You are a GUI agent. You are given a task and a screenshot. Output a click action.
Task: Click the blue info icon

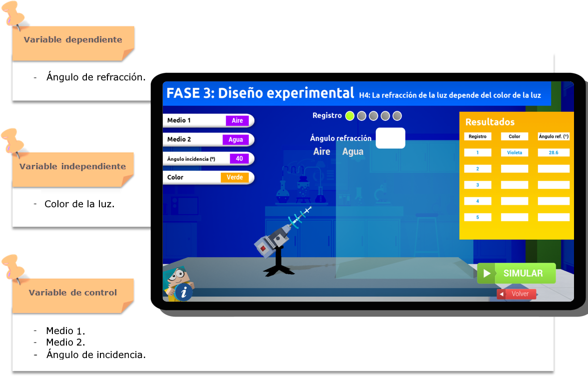tap(184, 292)
